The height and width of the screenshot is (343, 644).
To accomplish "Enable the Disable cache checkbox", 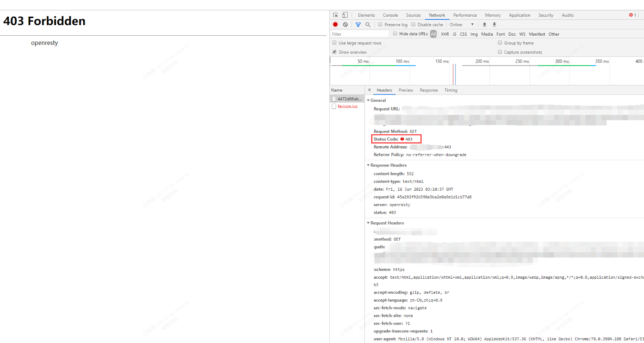I will point(414,25).
